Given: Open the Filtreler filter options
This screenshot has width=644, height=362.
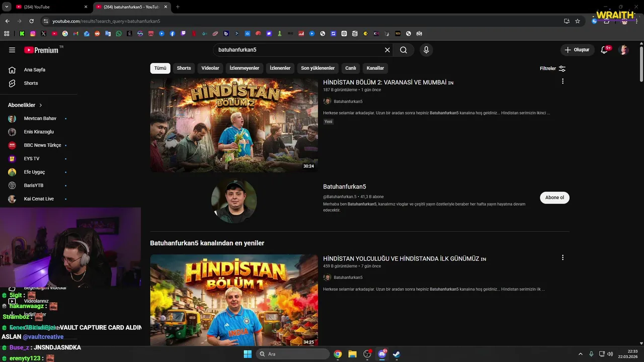Looking at the screenshot, I should 552,68.
